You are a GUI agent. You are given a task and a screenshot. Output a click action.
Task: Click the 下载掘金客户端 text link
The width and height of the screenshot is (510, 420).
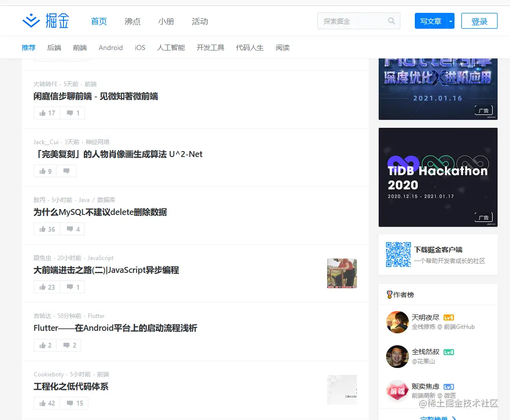[438, 250]
